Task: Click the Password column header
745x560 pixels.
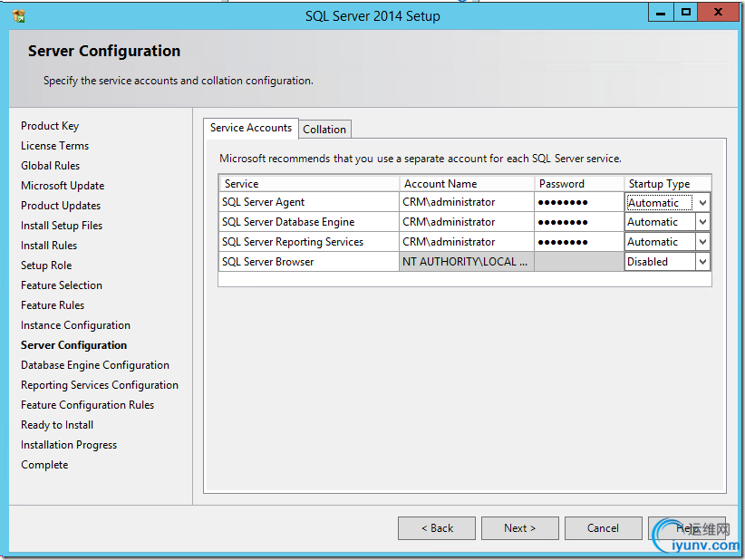Action: (579, 184)
